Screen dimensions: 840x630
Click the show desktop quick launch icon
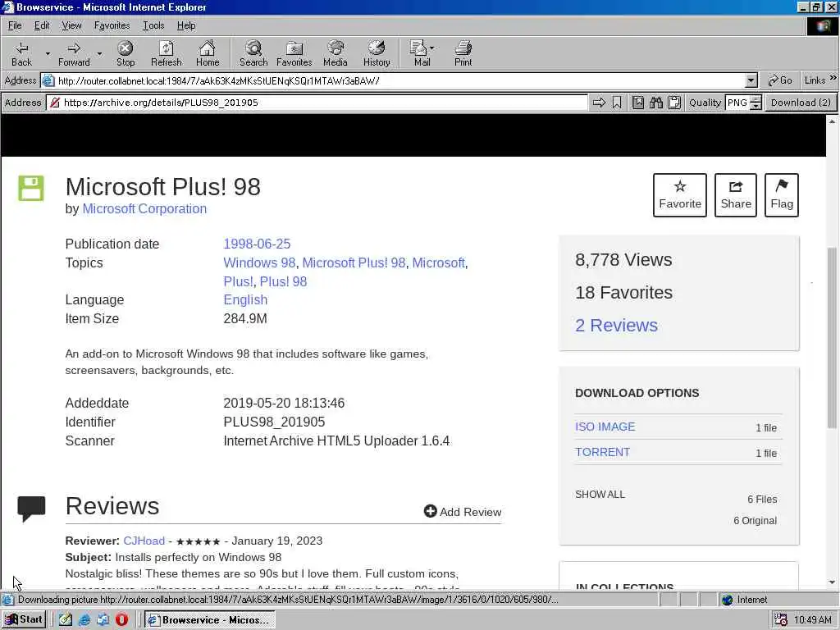[x=66, y=619]
